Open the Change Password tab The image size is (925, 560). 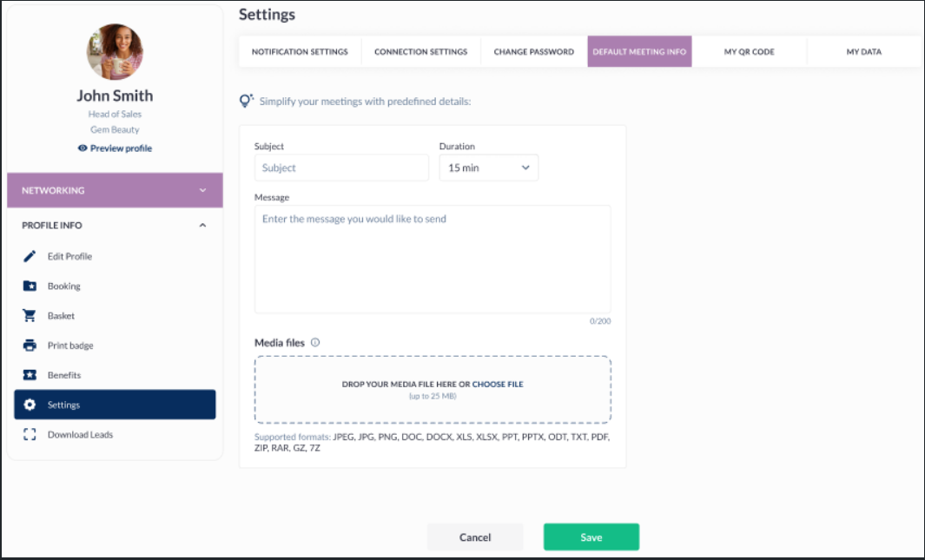[x=533, y=52]
